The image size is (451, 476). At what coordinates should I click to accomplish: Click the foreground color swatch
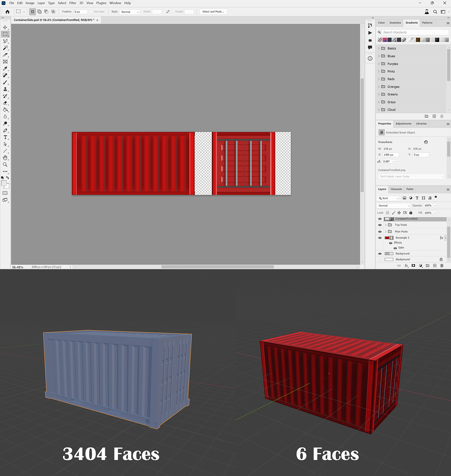(x=4, y=183)
